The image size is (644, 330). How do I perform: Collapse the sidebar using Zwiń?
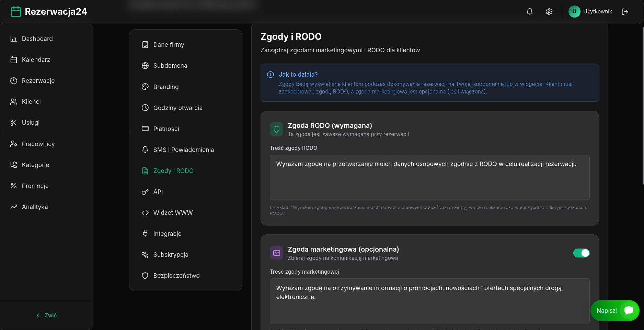click(x=46, y=315)
